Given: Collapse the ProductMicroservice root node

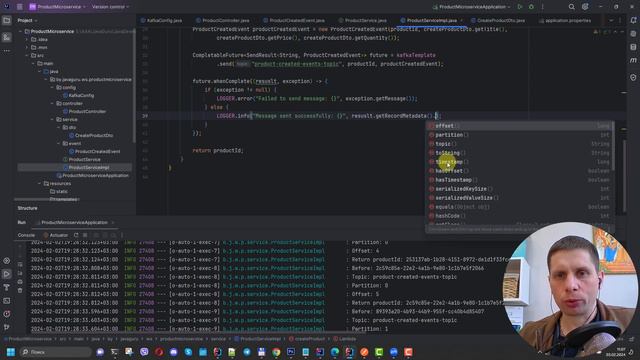Looking at the screenshot, I should (x=20, y=31).
